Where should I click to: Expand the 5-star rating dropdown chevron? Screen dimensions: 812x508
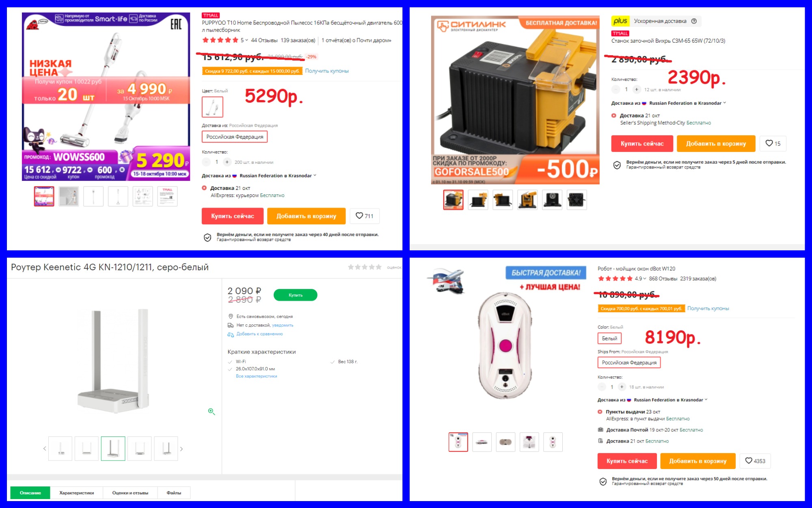click(x=246, y=40)
